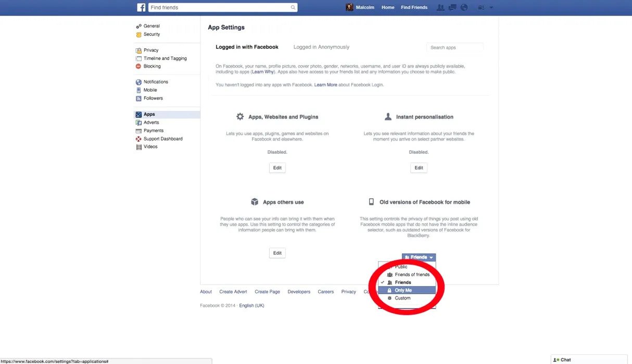Click Malcolm's profile picture thumbnail
632x364 pixels.
pos(349,8)
